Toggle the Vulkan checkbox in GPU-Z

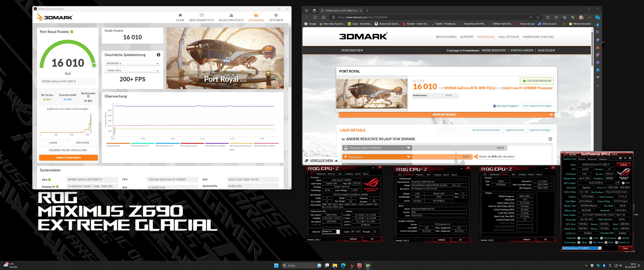pyautogui.click(x=579, y=242)
